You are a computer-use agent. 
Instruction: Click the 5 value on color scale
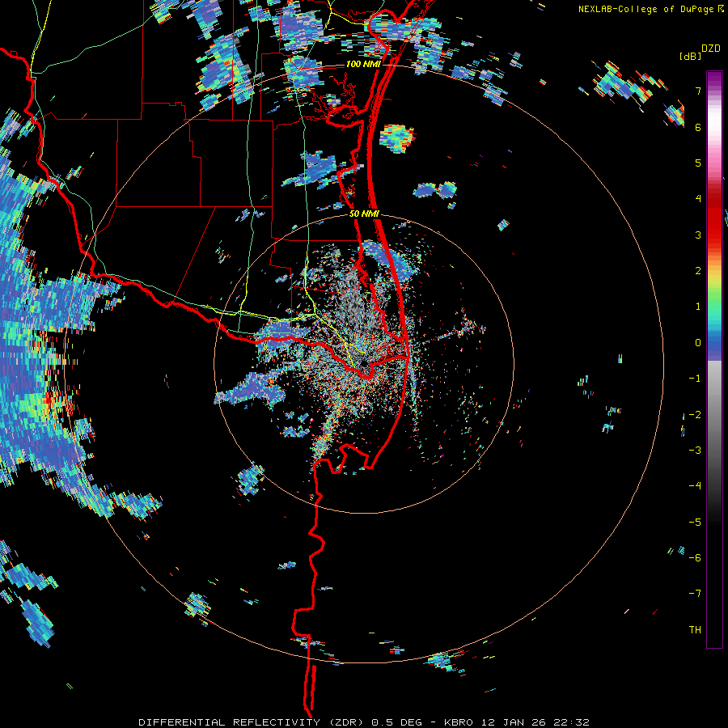pyautogui.click(x=698, y=163)
